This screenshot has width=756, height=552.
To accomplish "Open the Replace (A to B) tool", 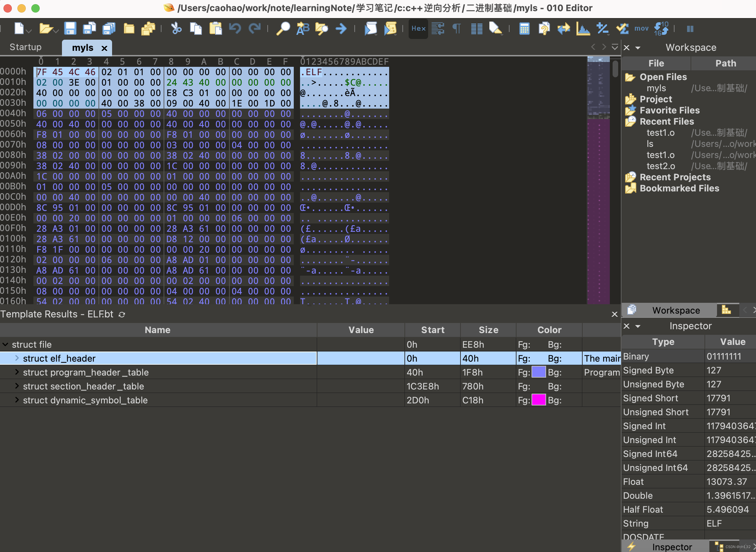I will [x=302, y=29].
